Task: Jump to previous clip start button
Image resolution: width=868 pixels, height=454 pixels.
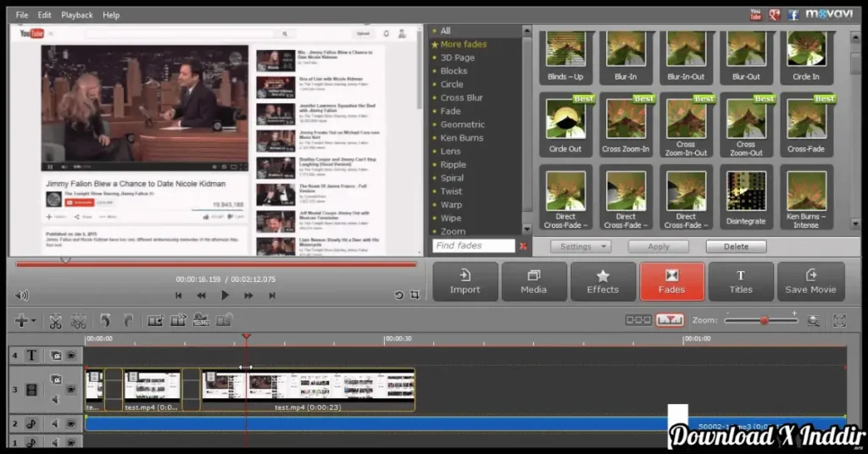Action: (178, 296)
